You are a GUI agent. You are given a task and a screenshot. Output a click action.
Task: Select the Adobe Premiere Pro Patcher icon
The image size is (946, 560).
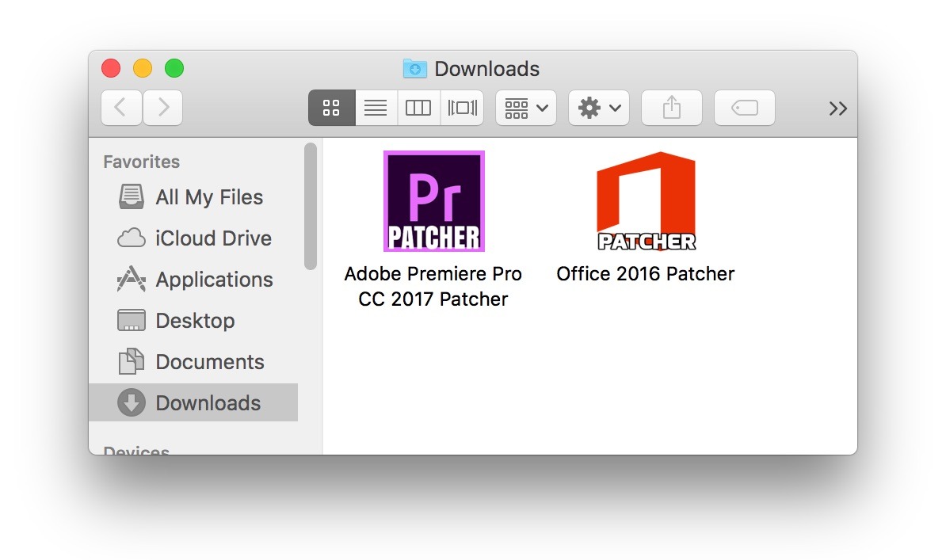click(434, 201)
